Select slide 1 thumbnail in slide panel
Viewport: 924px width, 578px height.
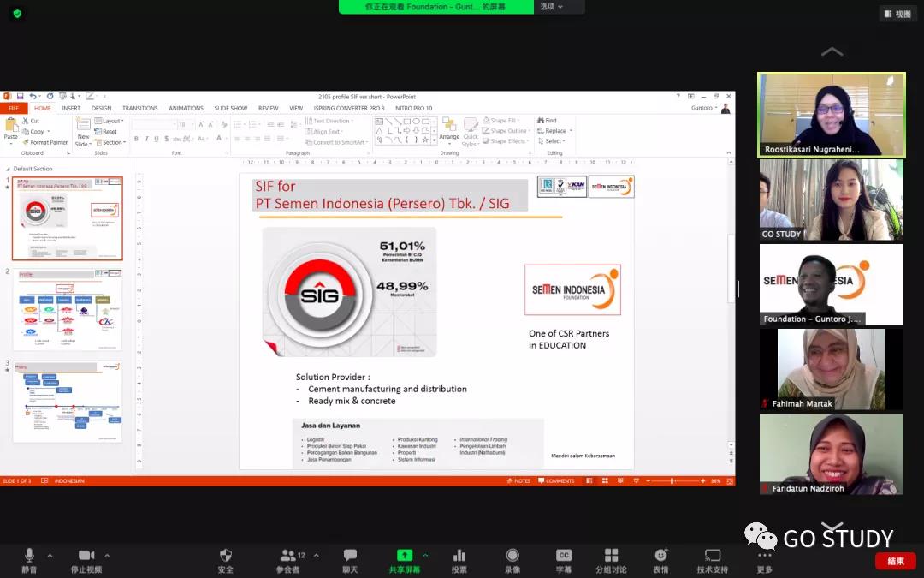[68, 218]
